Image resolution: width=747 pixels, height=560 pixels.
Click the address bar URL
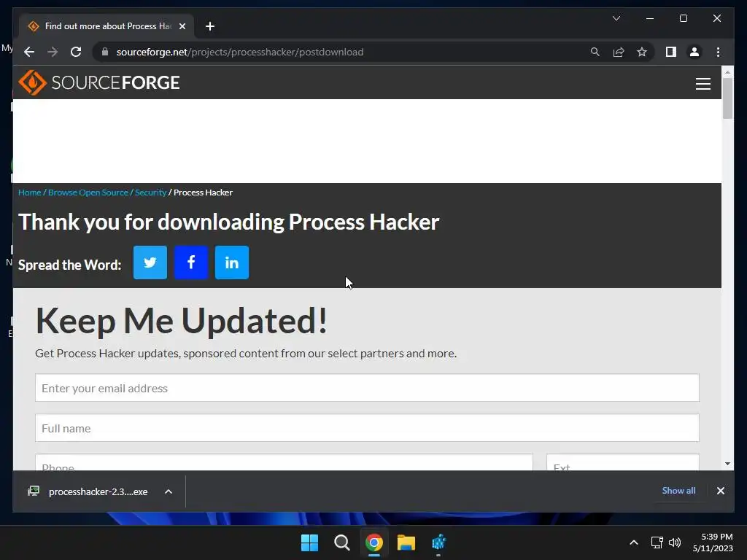[239, 52]
